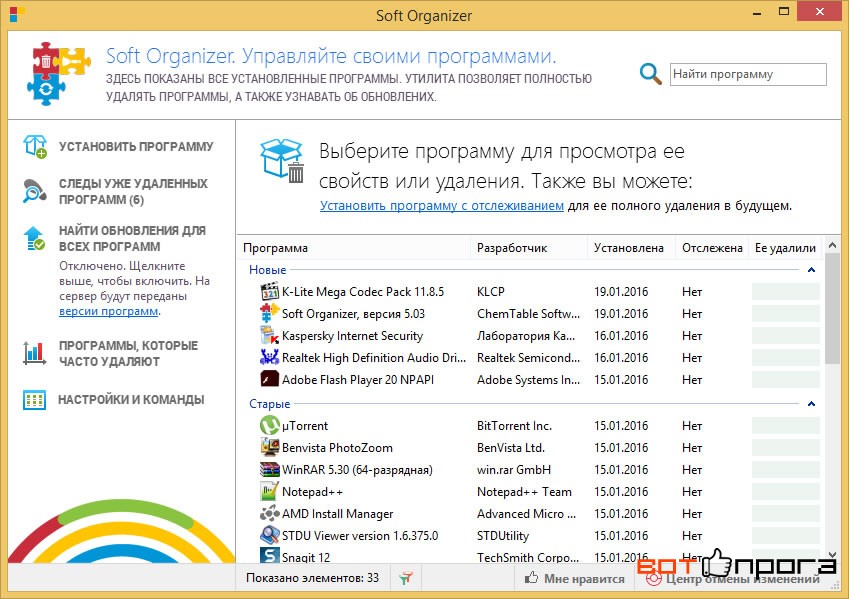
Task: Sort by the Установлена column header
Action: point(631,248)
